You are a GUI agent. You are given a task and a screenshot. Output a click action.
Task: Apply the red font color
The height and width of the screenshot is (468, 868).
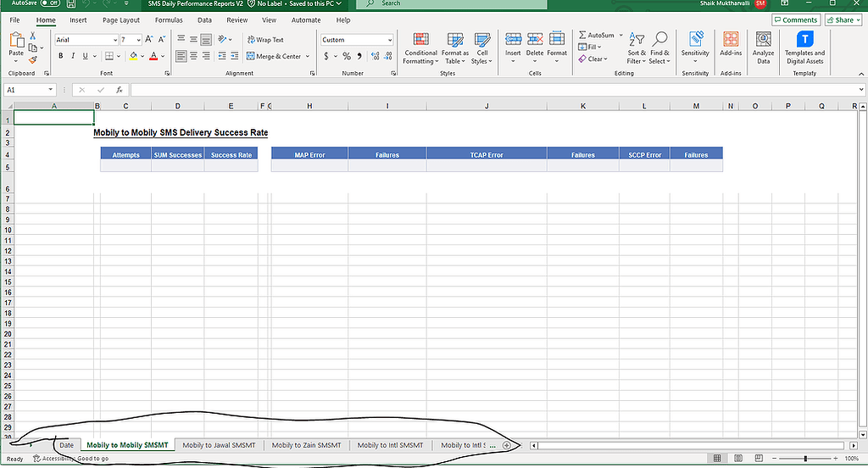click(x=153, y=56)
